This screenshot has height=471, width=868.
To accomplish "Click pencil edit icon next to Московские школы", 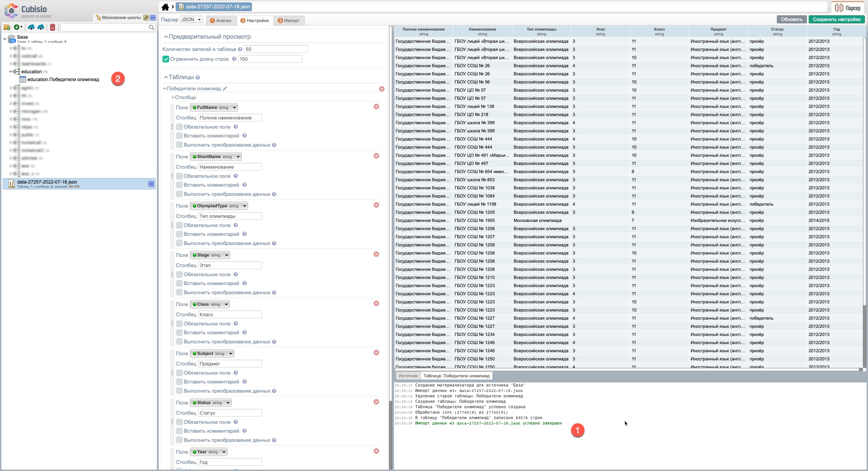I will pyautogui.click(x=146, y=18).
